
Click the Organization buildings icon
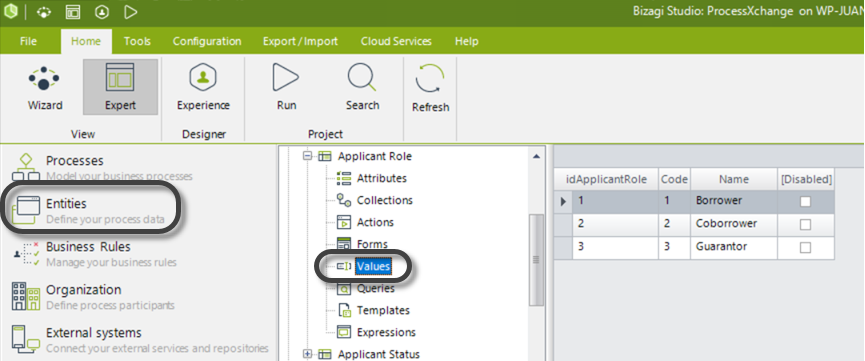click(26, 297)
